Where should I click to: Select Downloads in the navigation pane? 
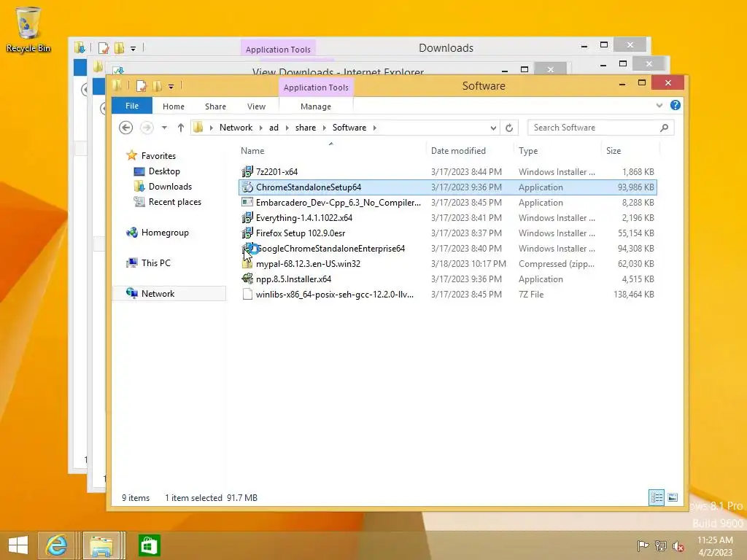pos(170,187)
